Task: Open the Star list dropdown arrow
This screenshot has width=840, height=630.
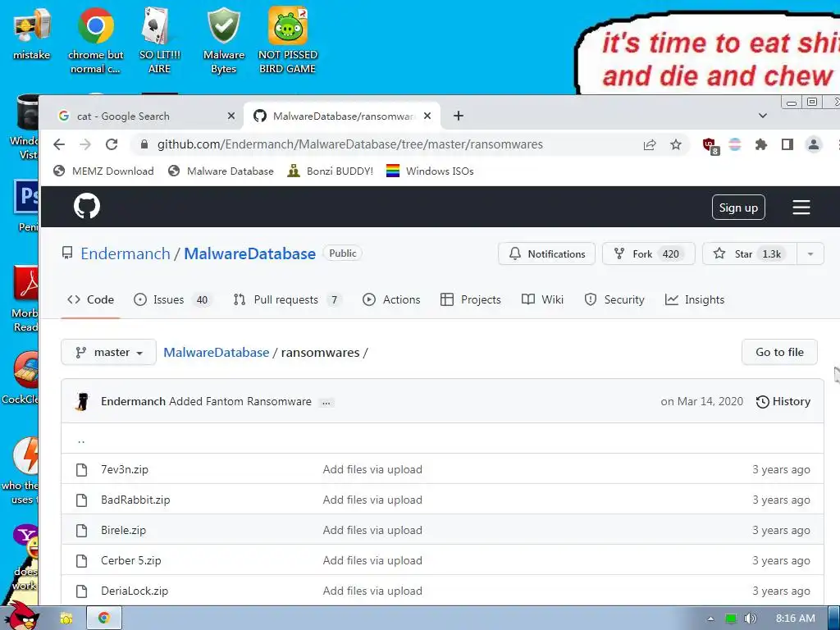Action: click(x=810, y=254)
